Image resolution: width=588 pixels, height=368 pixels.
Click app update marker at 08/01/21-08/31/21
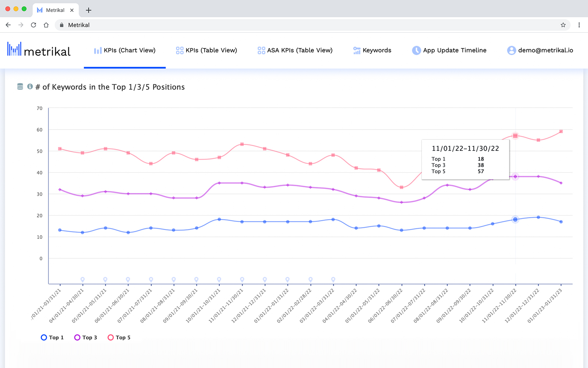(x=174, y=280)
